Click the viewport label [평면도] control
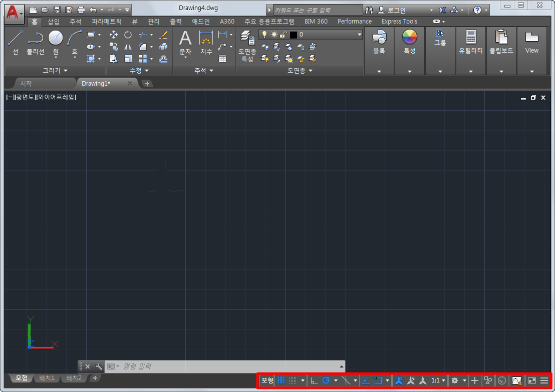The image size is (555, 392). [25, 97]
